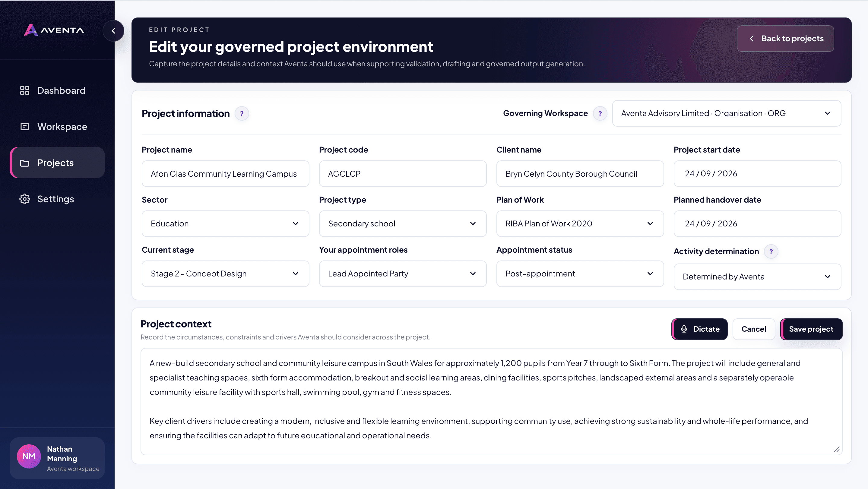This screenshot has width=868, height=489.
Task: Open the Project type dropdown
Action: (403, 224)
